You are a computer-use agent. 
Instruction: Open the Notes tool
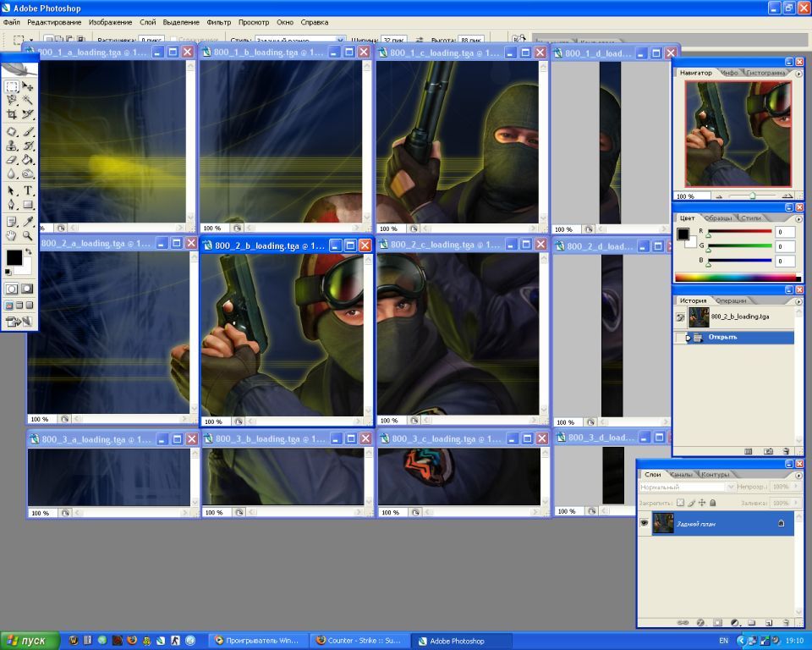[x=11, y=222]
